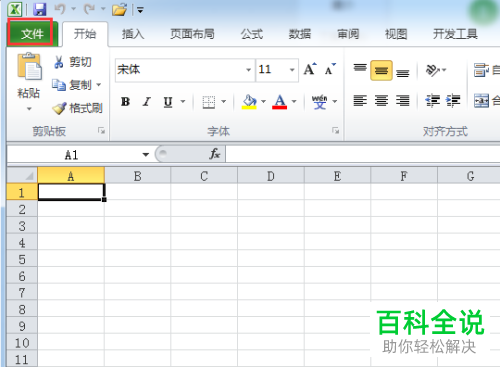This screenshot has width=500, height=367.
Task: Click the fx insert function icon
Action: pos(215,154)
